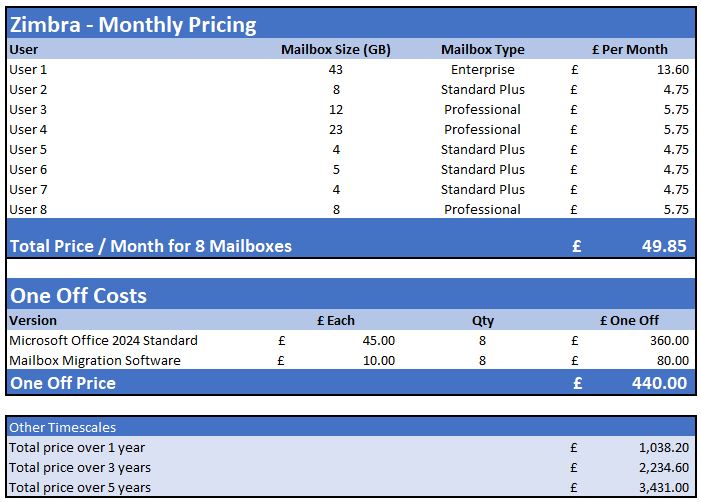701x502 pixels.
Task: Select Microsoft Office 2024 Standard cell
Action: click(x=103, y=341)
